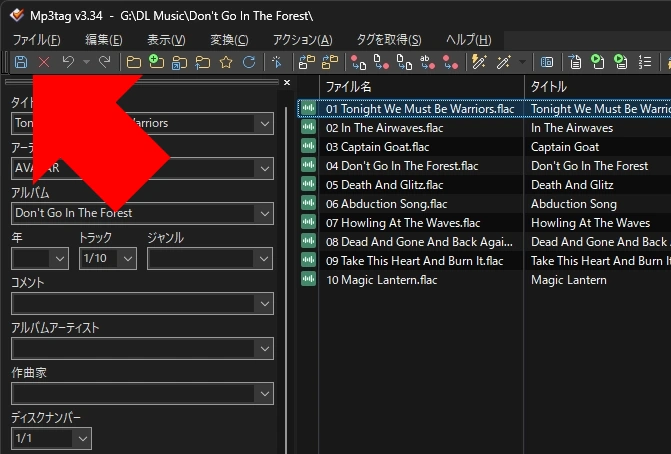This screenshot has width=671, height=454.
Task: Open the folder icon with blue shortcut arrow
Action: coord(179,62)
